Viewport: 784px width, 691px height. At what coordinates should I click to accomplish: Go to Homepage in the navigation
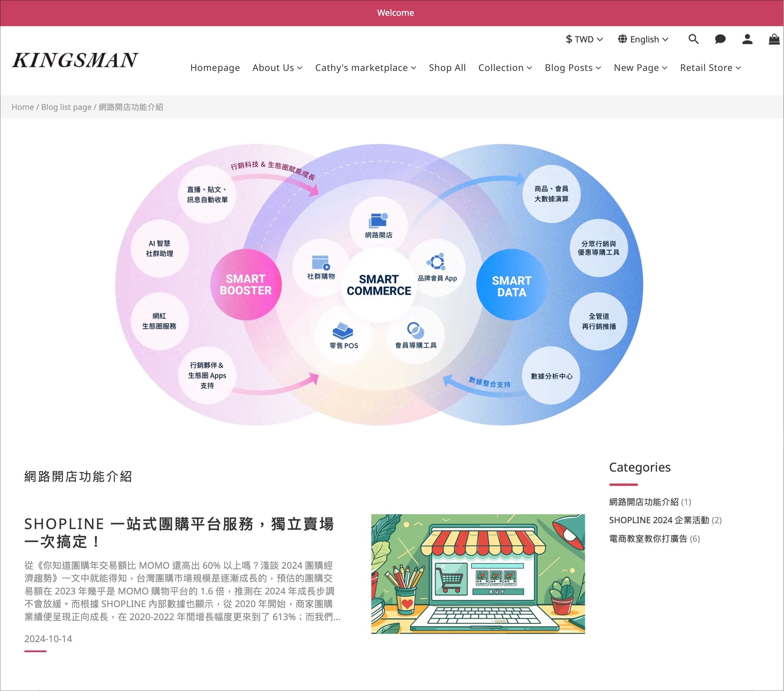215,68
